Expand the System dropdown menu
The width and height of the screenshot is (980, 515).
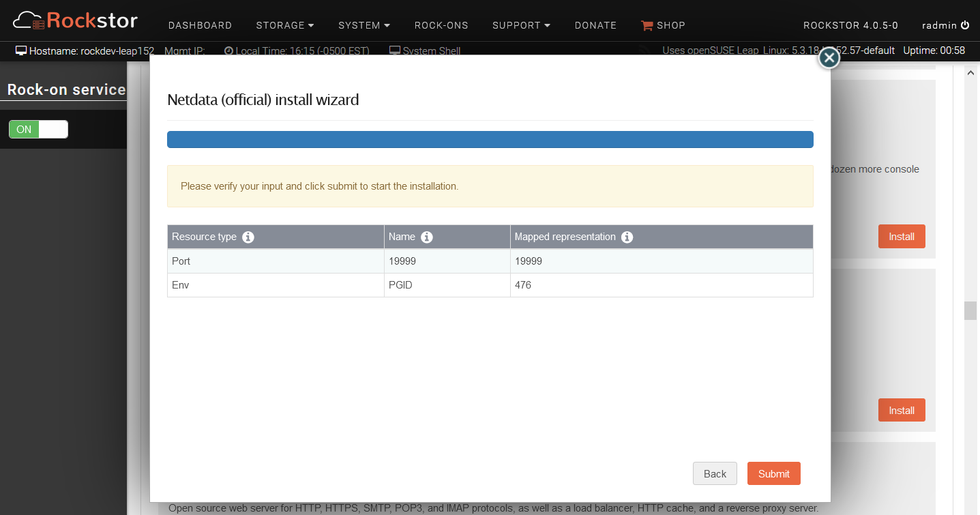pos(364,25)
